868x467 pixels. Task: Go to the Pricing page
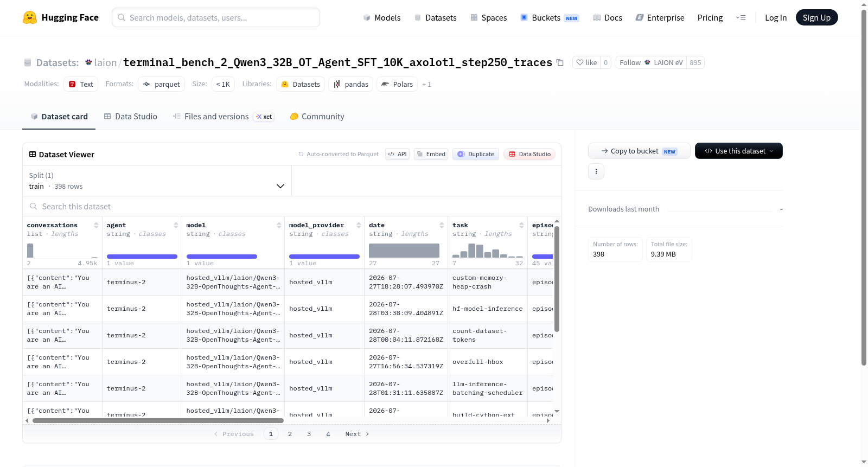pyautogui.click(x=710, y=17)
